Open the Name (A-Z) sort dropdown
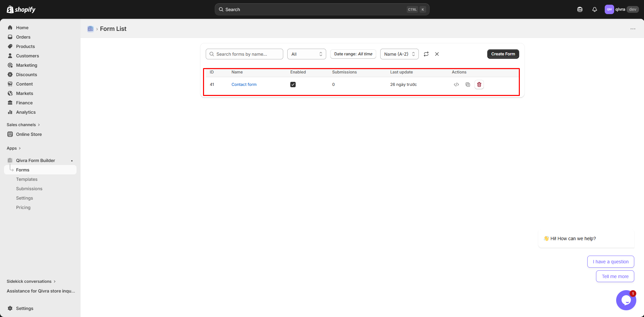Screen dimensions: 644x317 [x=399, y=54]
